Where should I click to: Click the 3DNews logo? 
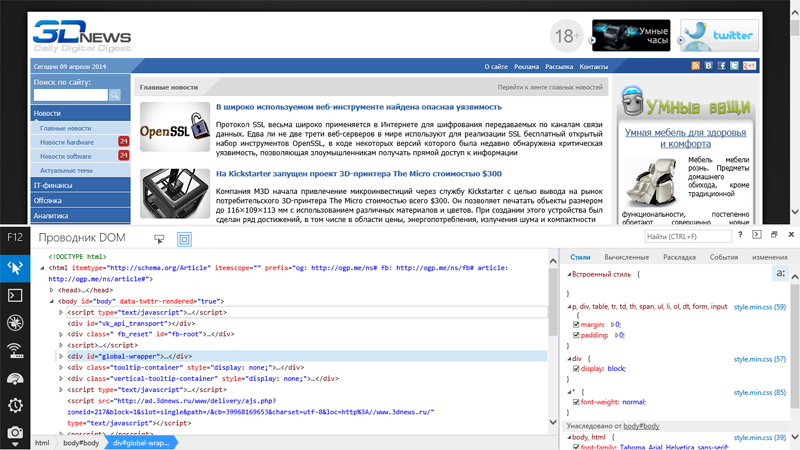coord(82,36)
